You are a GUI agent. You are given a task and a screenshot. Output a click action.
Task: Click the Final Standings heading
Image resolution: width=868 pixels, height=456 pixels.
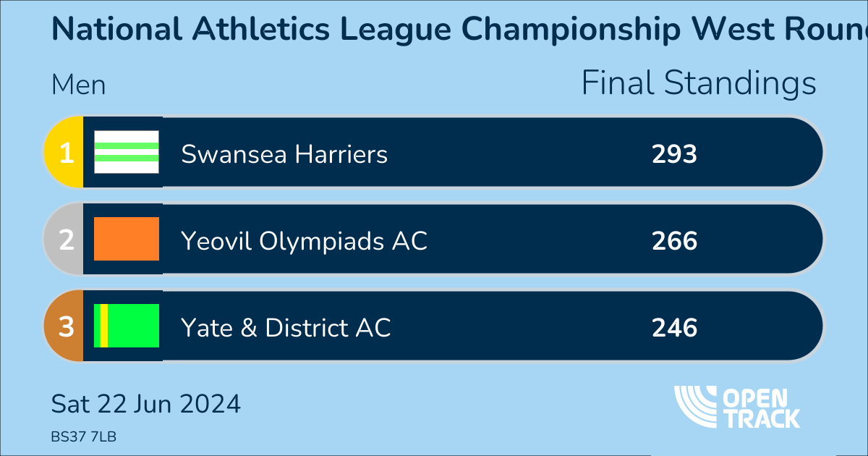pos(699,83)
